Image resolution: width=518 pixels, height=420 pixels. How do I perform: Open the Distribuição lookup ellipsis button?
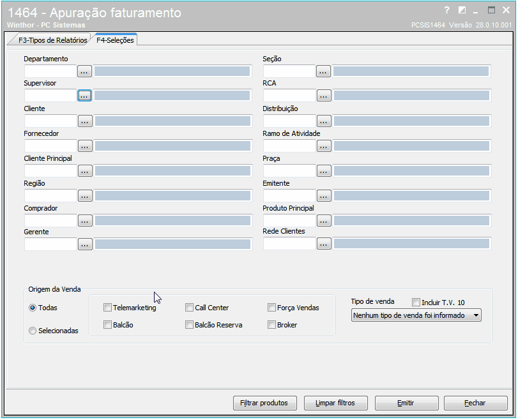point(324,121)
